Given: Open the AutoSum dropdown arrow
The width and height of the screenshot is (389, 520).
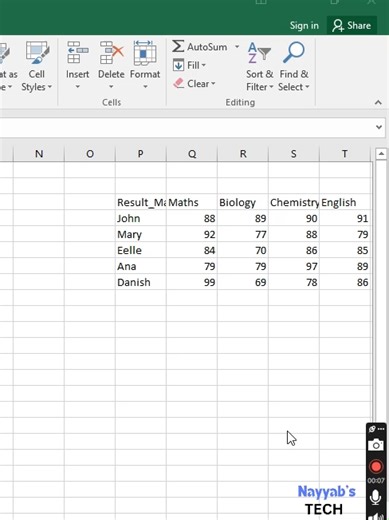Looking at the screenshot, I should point(237,47).
